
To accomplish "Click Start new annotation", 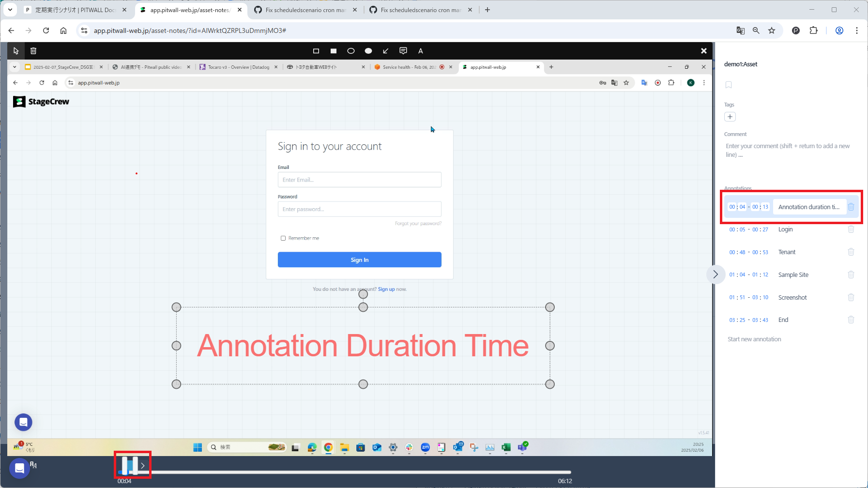I will (754, 339).
